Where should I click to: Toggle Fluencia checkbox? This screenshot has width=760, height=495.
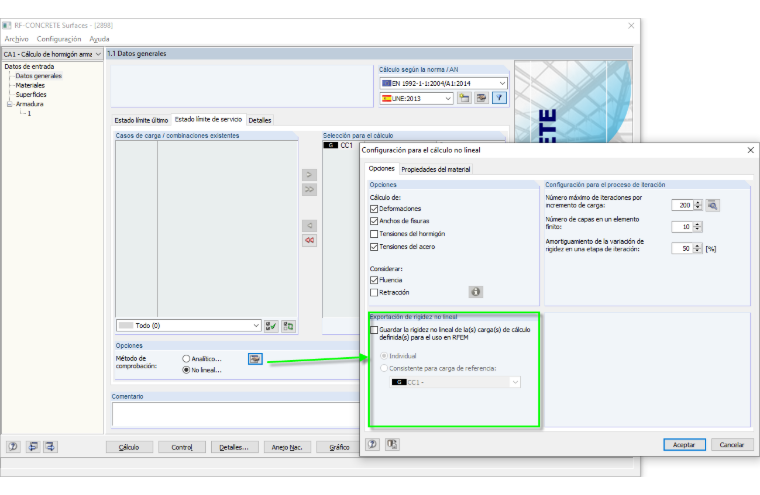[374, 280]
